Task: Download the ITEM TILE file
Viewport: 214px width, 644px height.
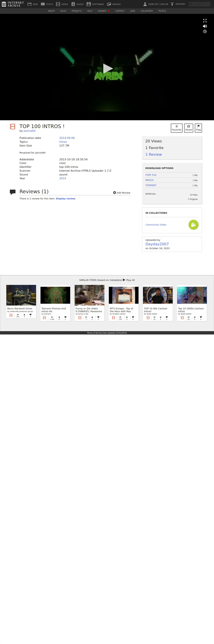Action: coord(151,175)
